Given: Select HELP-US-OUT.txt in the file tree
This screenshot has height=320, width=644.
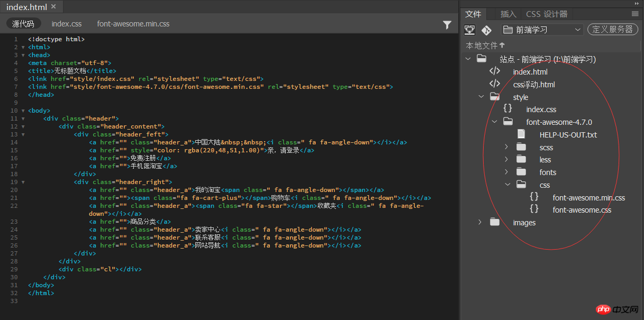Looking at the screenshot, I should pos(568,134).
